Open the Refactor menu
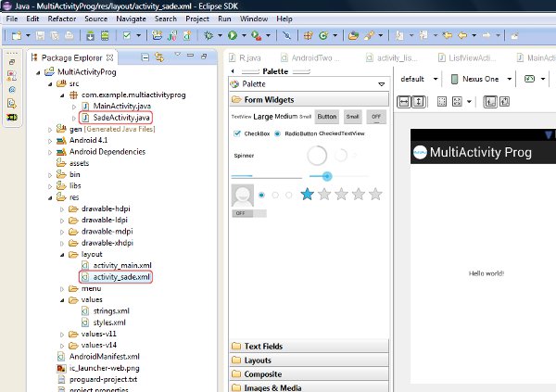This screenshot has width=556, height=392. click(62, 19)
